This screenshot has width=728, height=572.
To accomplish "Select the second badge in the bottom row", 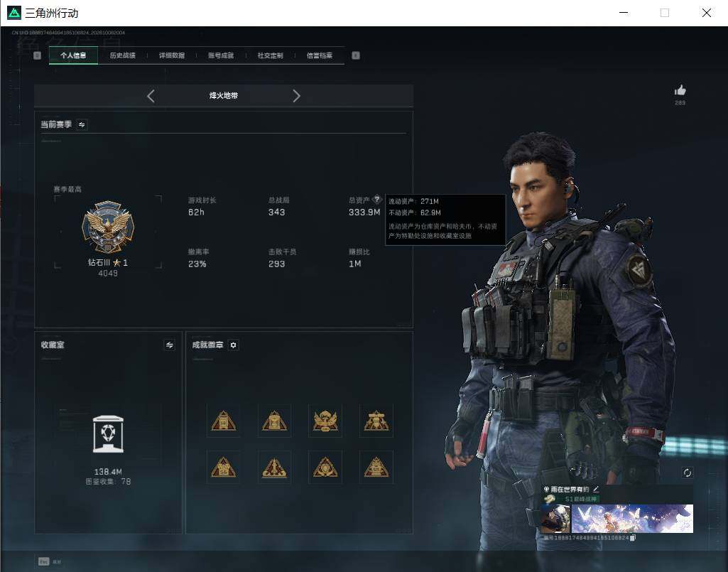I will coord(274,467).
